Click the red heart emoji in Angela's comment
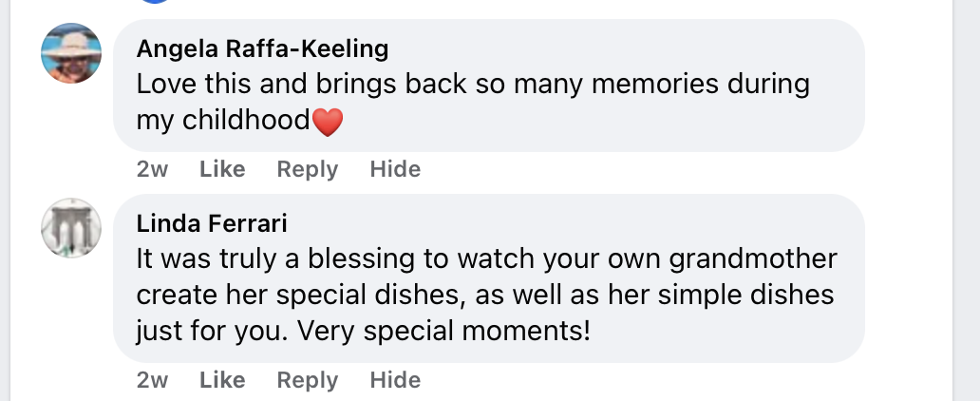Viewport: 980px width, 401px height. (328, 122)
